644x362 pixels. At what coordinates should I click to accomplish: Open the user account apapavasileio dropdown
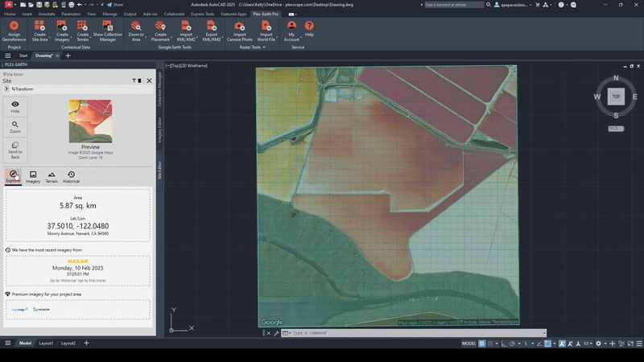[x=513, y=5]
